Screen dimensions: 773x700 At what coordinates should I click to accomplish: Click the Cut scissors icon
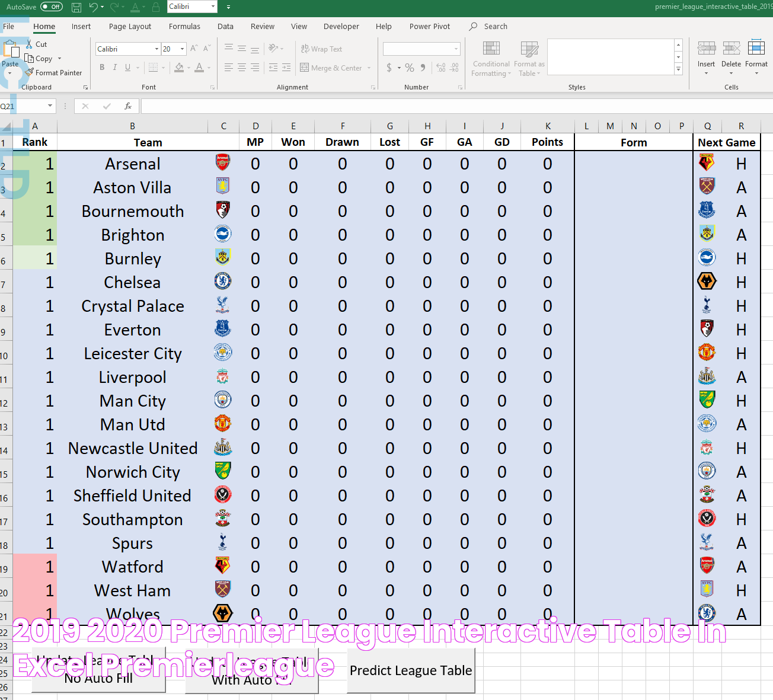(29, 44)
